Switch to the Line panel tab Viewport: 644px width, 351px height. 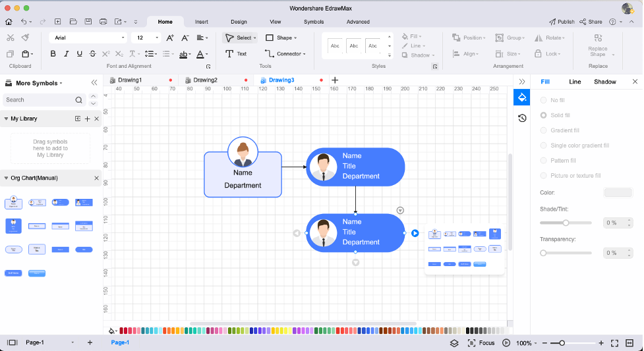(x=575, y=82)
